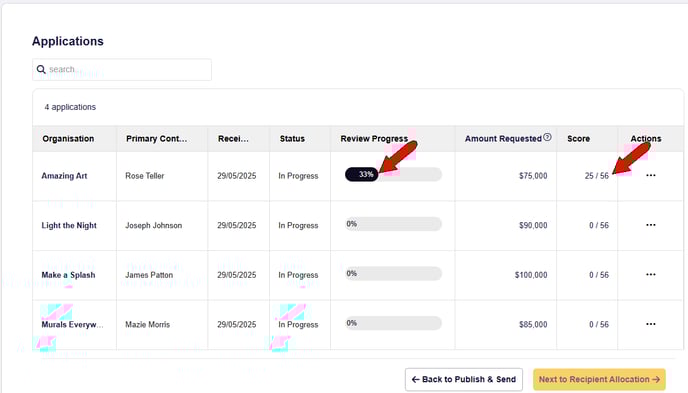Sort by the Review Progress column header
Screen dimensions: 688x393
pos(374,139)
